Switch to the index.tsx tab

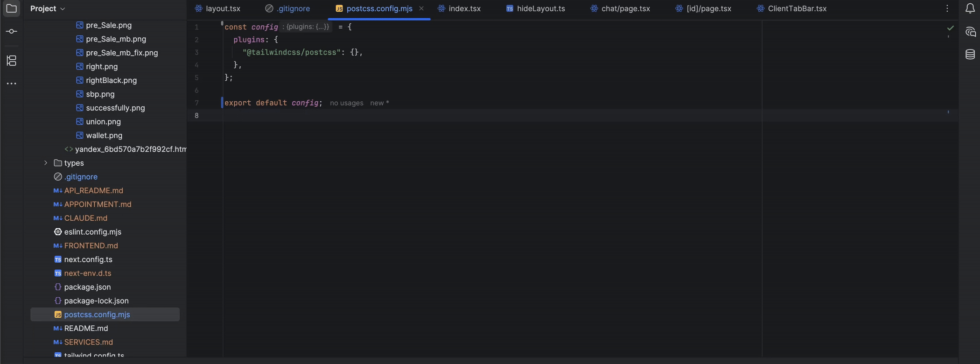459,8
